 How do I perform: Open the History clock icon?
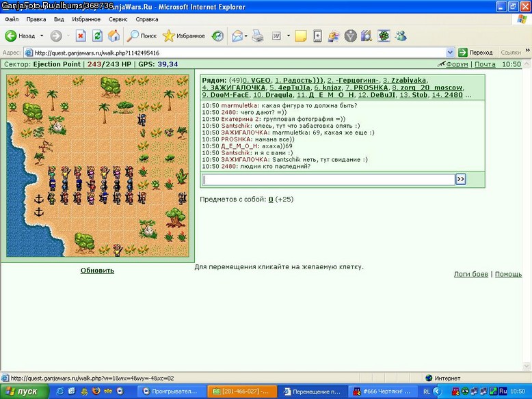tap(217, 36)
